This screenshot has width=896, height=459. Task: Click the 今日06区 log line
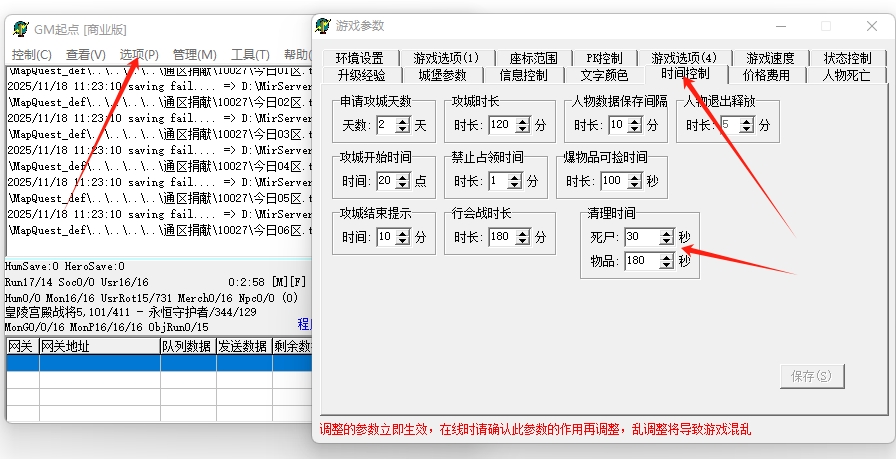[x=160, y=230]
